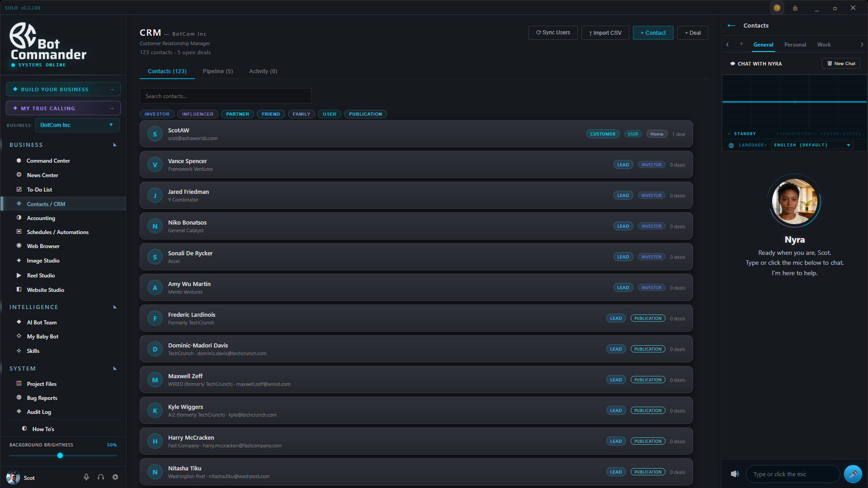Open the language English (Default) dropdown

click(812, 145)
